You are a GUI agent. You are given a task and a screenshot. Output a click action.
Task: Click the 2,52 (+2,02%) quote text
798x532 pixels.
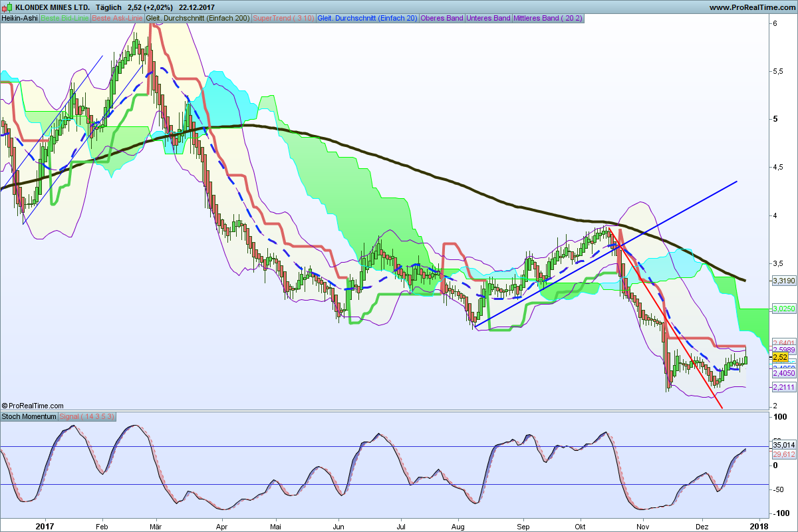point(150,7)
